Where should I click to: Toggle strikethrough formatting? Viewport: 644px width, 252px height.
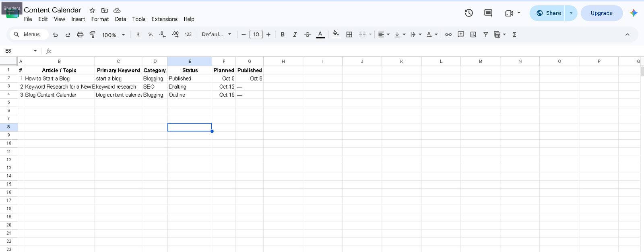point(308,35)
